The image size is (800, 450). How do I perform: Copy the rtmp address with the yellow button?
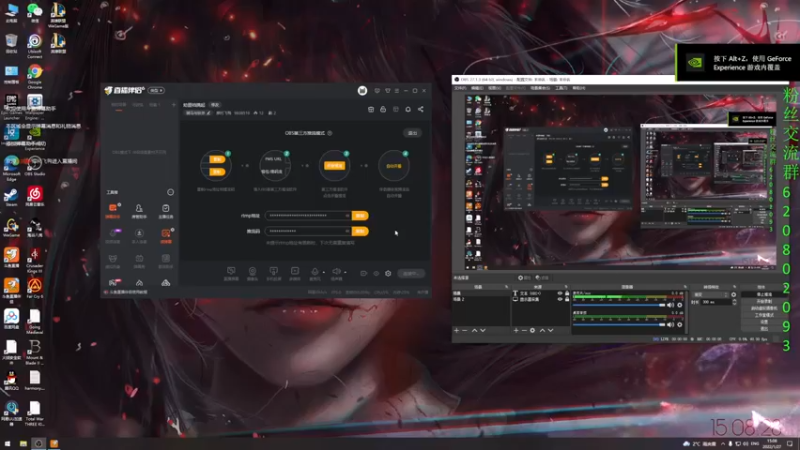pyautogui.click(x=360, y=216)
